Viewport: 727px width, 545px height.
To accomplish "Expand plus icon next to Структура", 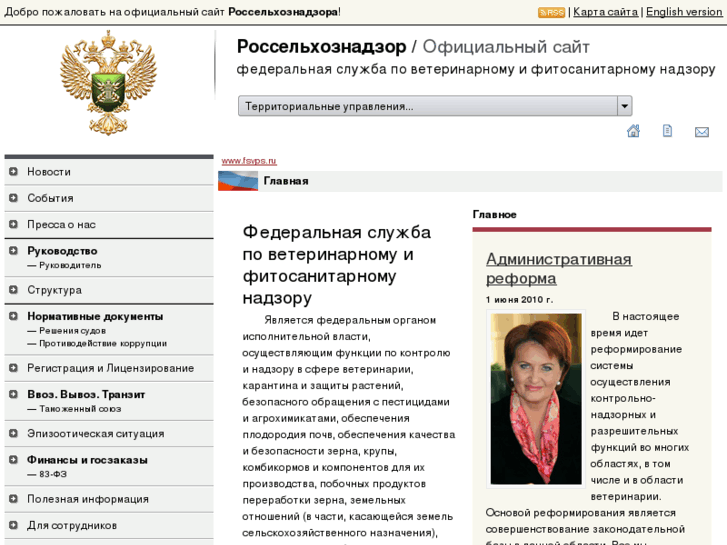I will (13, 289).
